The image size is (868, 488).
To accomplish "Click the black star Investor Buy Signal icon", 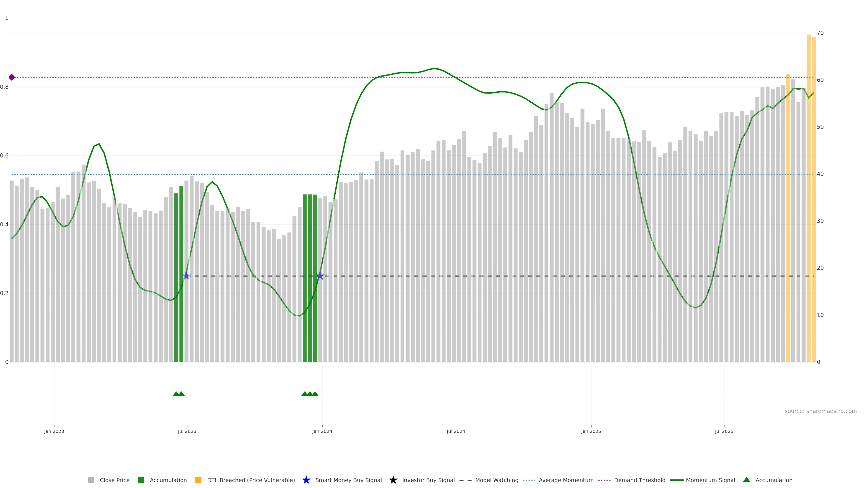I will coord(393,480).
